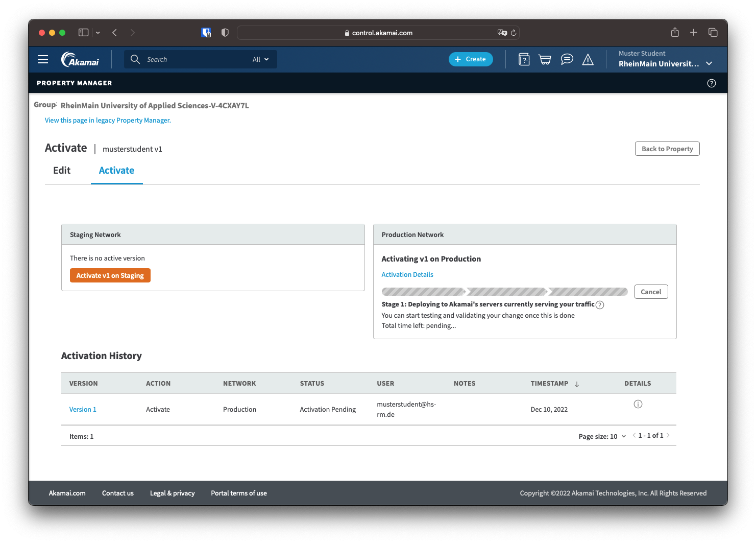Click the Activation Pending status cell
This screenshot has height=543, width=756.
pyautogui.click(x=328, y=410)
